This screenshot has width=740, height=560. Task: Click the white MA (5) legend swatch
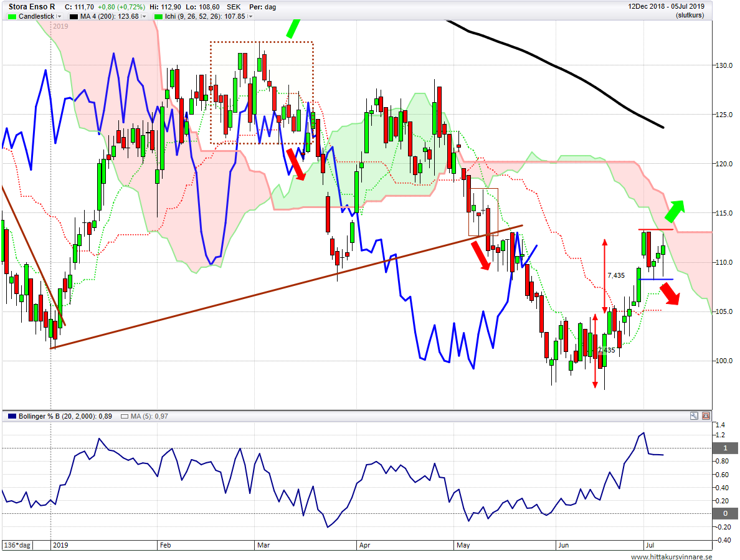point(125,416)
